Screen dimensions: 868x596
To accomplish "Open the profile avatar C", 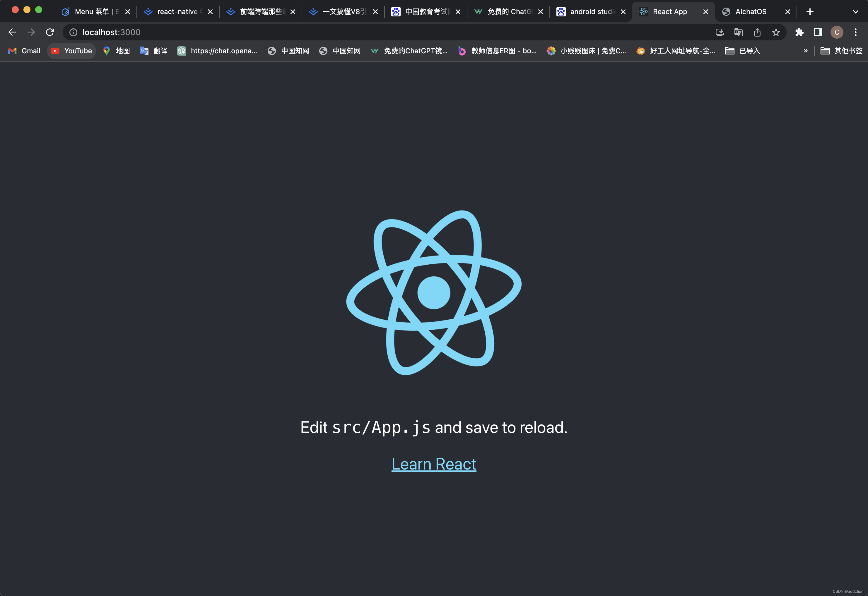I will point(837,32).
